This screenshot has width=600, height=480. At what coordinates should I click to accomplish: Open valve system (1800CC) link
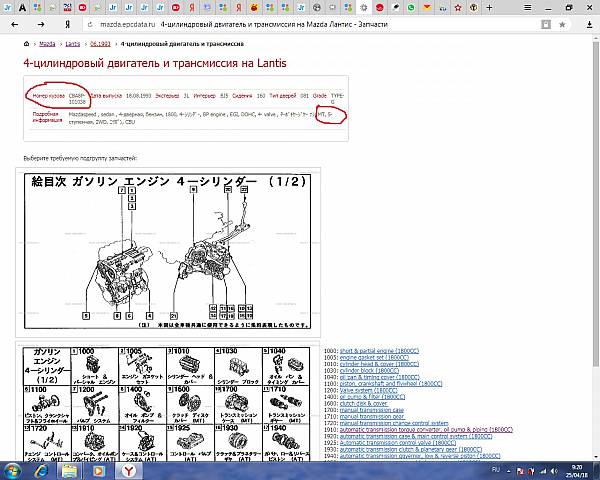click(x=368, y=390)
